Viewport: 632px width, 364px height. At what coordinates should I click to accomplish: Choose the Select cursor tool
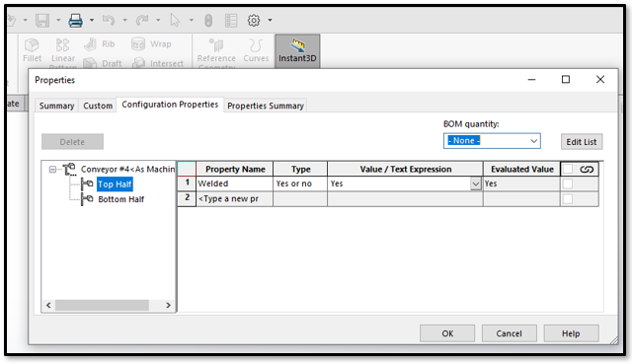[175, 20]
